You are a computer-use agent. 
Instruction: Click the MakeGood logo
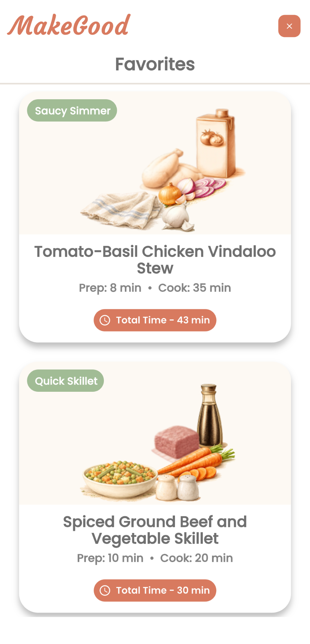[69, 25]
